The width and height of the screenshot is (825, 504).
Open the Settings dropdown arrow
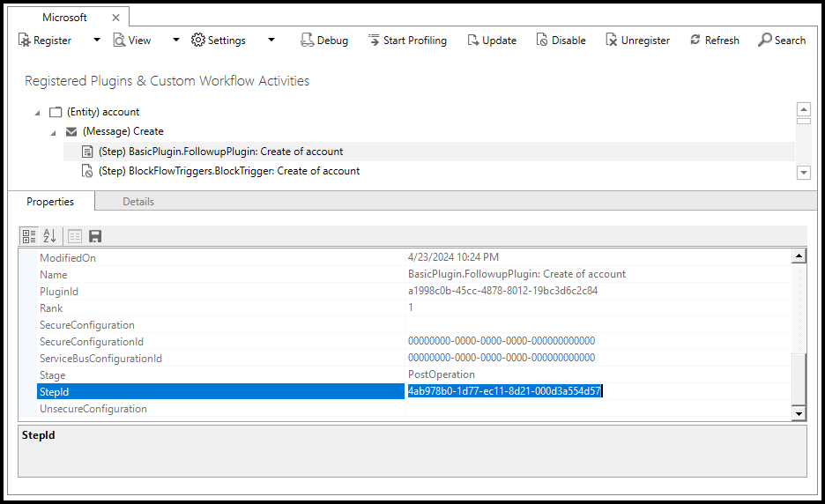[271, 40]
